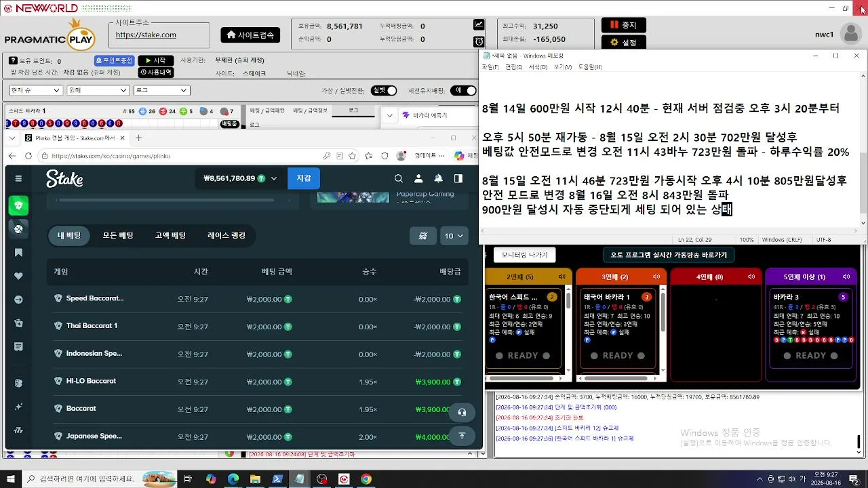Open Task View in the taskbar
Screen dimensions: 868x488
tap(189, 479)
